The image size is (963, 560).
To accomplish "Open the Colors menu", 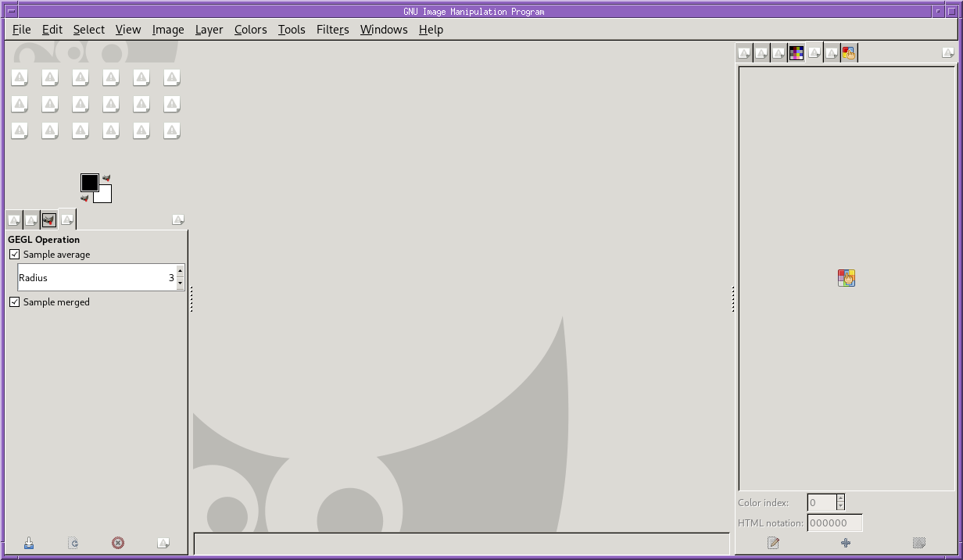I will pyautogui.click(x=250, y=30).
